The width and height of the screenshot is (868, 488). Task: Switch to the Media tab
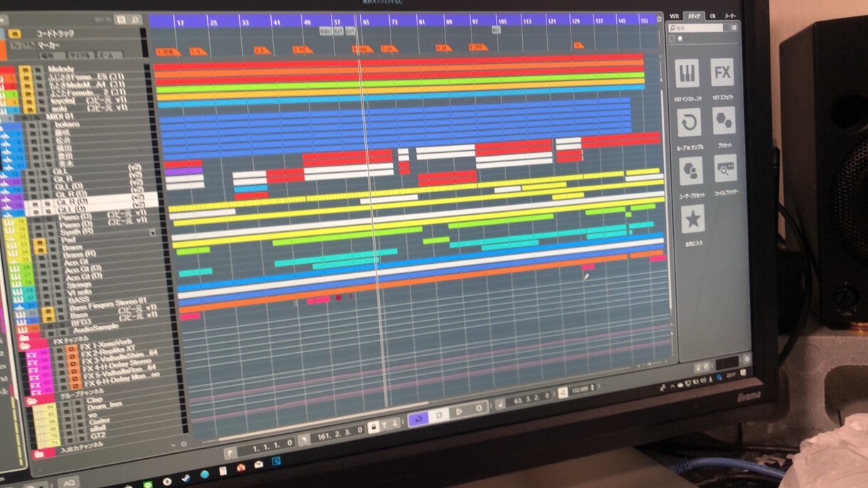pos(694,16)
